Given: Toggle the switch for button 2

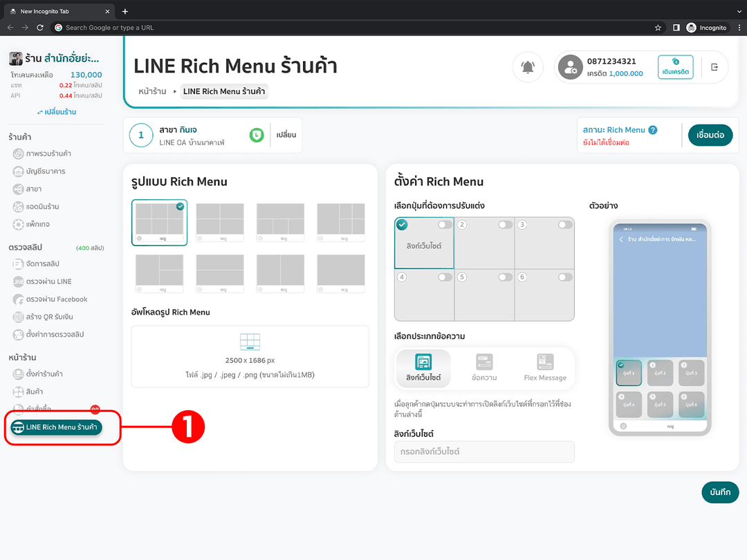Looking at the screenshot, I should [x=505, y=225].
